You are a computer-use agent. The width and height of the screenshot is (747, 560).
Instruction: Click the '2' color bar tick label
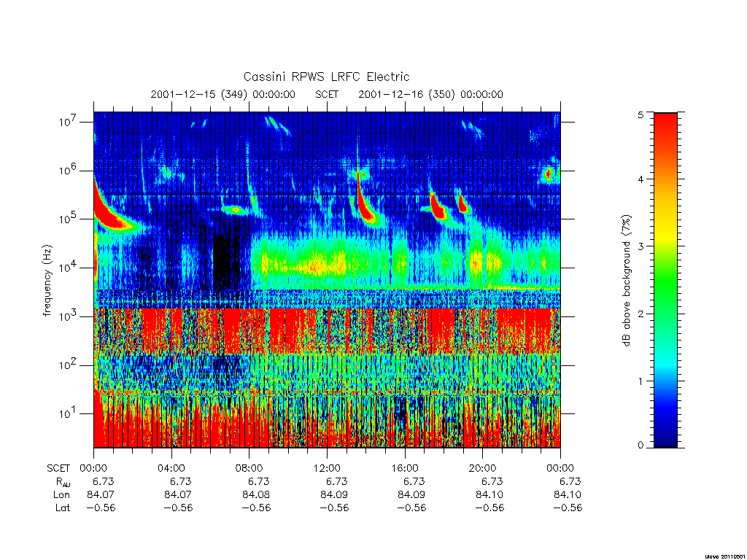[640, 314]
